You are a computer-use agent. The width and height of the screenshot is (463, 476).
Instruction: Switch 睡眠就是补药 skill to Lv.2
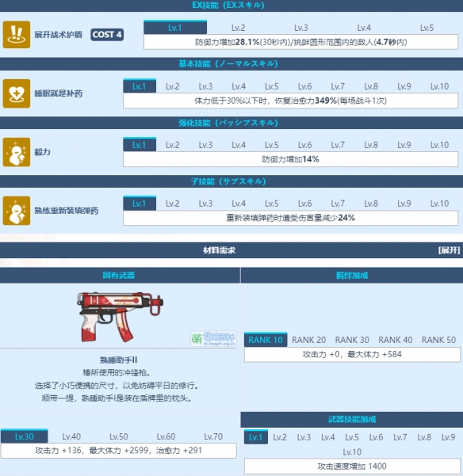click(x=173, y=86)
